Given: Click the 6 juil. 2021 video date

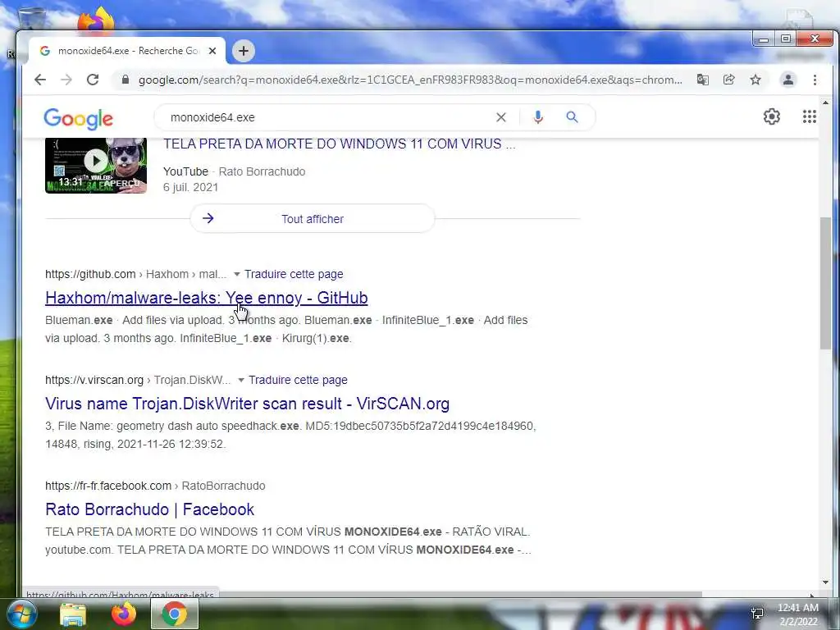Looking at the screenshot, I should click(x=190, y=188).
